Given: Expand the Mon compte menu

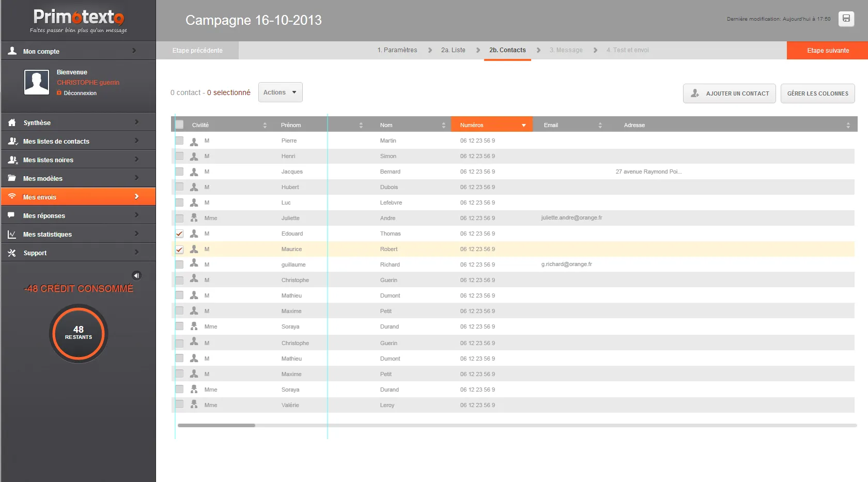Looking at the screenshot, I should tap(78, 51).
